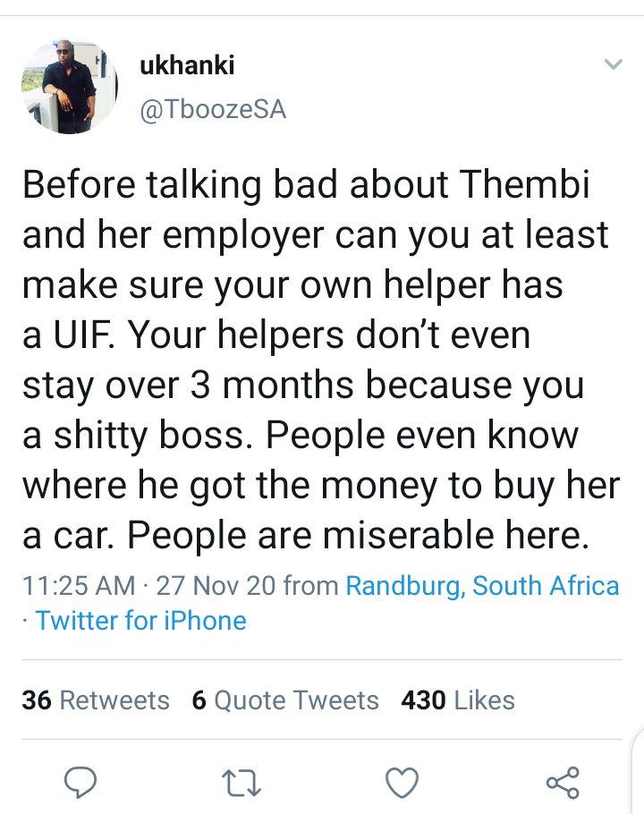Image resolution: width=644 pixels, height=814 pixels.
Task: Open the share icon options
Action: tap(563, 783)
